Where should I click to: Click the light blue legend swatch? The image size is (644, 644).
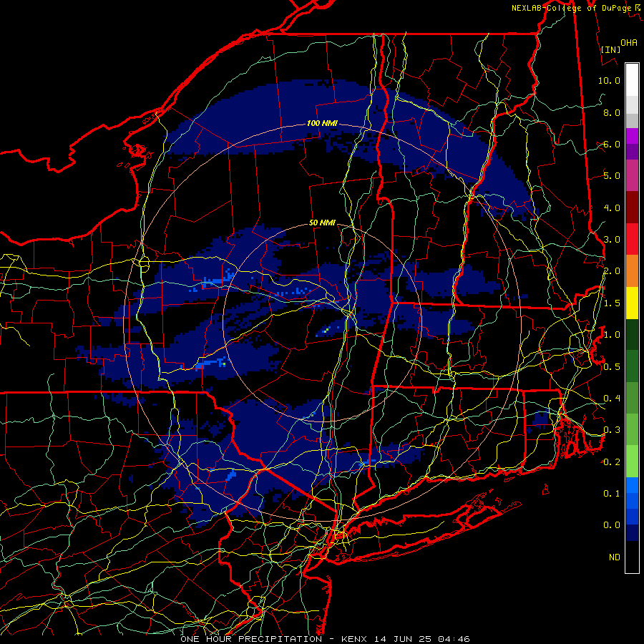(632, 485)
